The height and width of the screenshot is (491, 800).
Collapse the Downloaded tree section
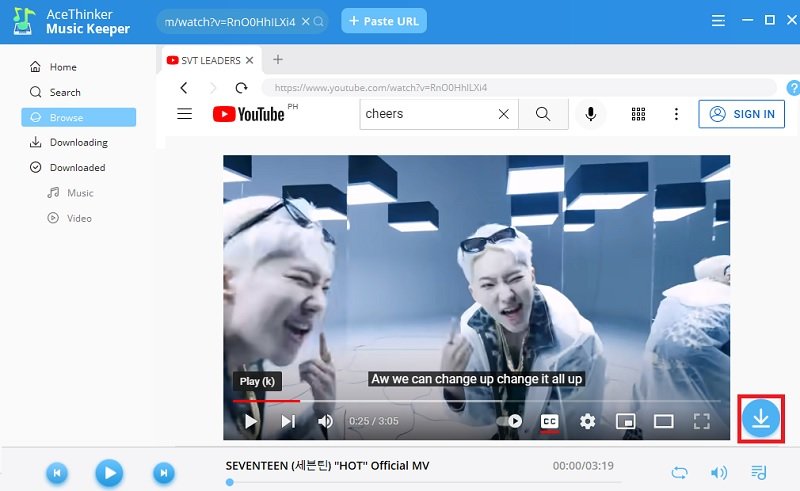point(36,168)
